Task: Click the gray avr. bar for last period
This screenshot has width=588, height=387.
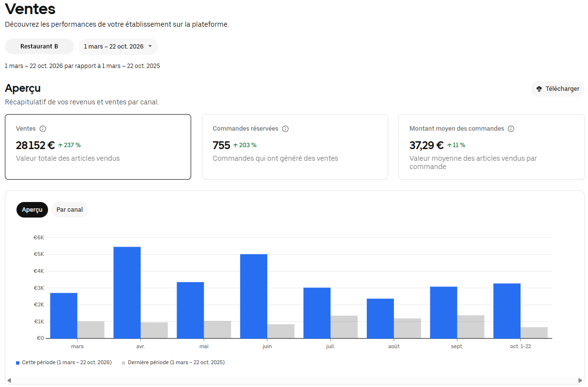Action: (x=154, y=330)
